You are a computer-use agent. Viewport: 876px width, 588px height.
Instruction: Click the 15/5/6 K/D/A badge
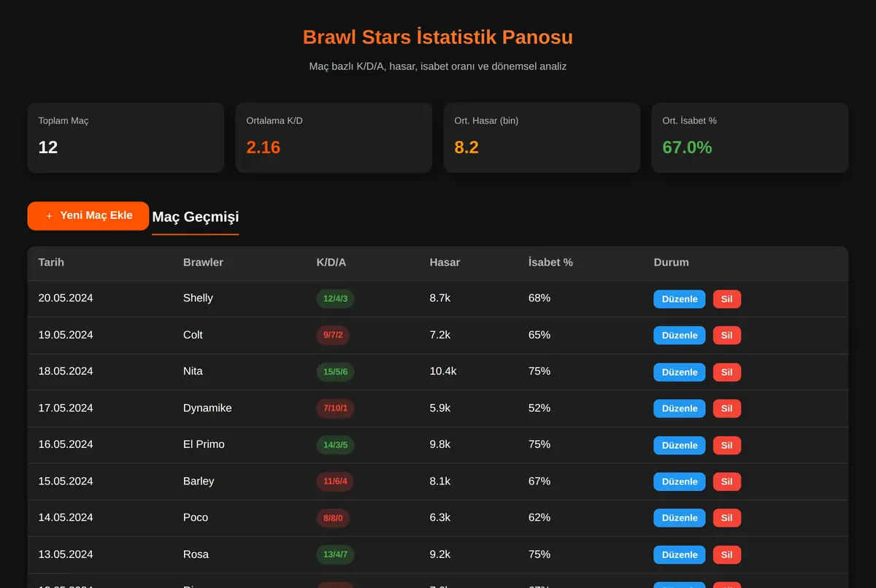(x=335, y=372)
